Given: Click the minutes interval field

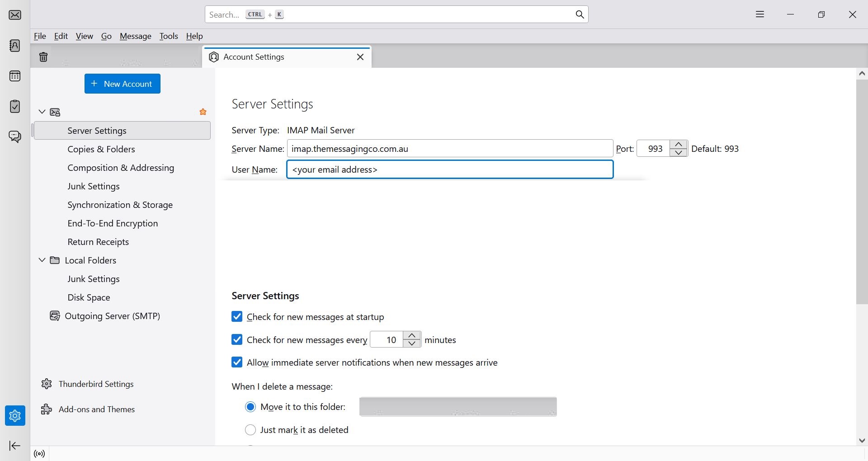Looking at the screenshot, I should [387, 339].
